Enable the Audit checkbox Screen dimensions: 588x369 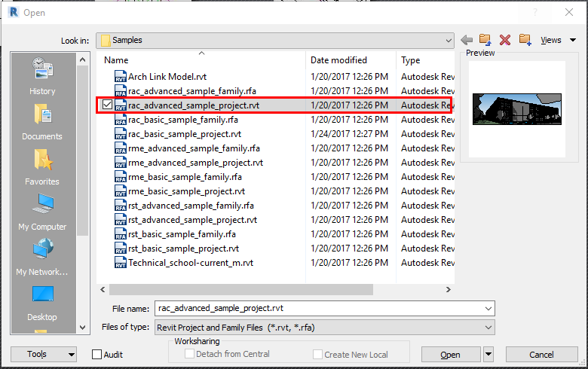96,355
